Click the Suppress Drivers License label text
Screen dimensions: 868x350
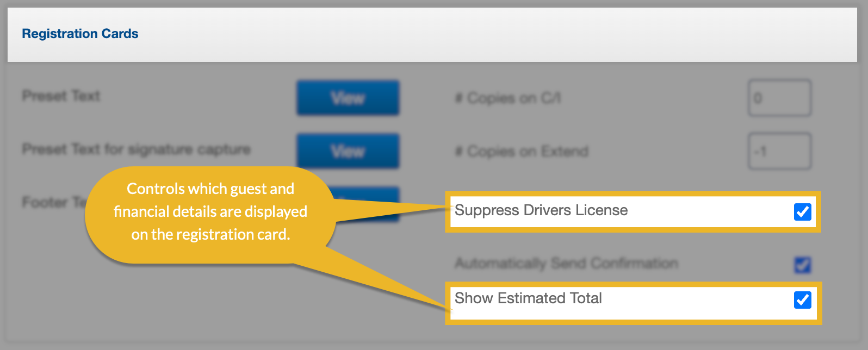[x=541, y=210]
